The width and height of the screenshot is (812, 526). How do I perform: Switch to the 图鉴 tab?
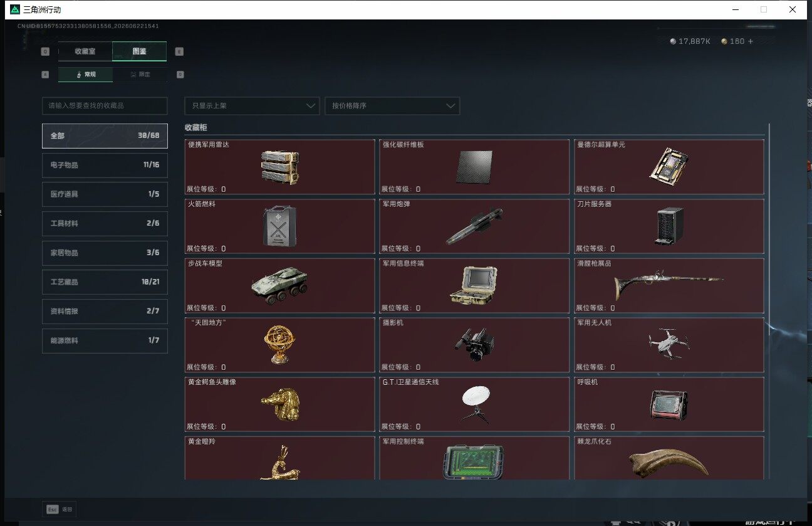click(139, 51)
